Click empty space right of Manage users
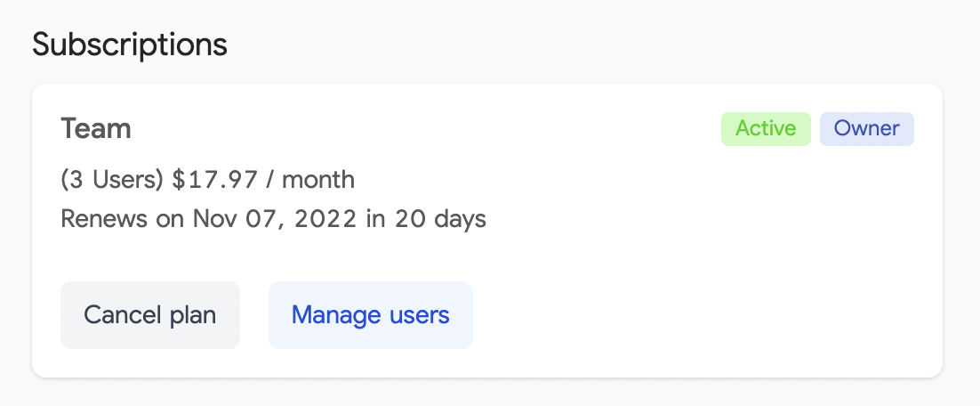The height and width of the screenshot is (406, 980). click(694, 315)
